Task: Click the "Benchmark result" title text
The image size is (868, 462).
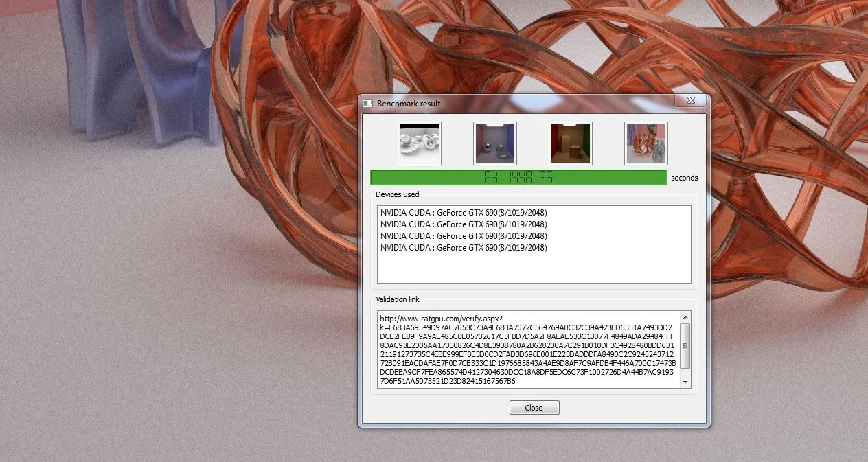Action: [409, 104]
